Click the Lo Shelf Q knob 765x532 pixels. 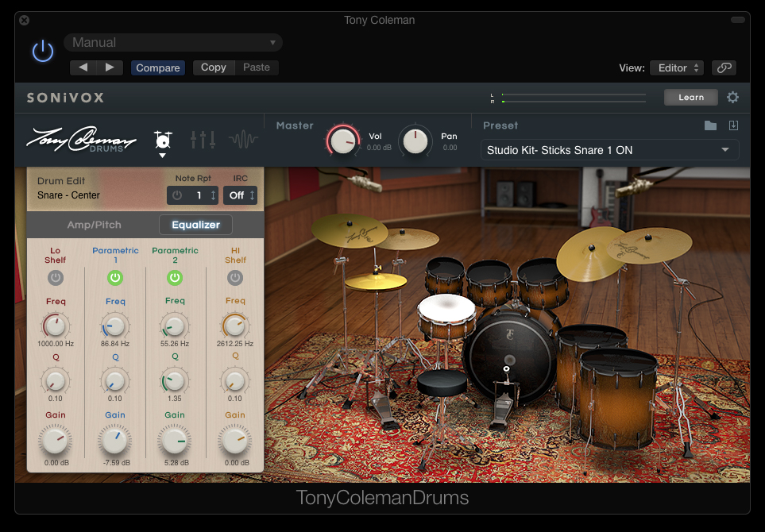pyautogui.click(x=55, y=381)
